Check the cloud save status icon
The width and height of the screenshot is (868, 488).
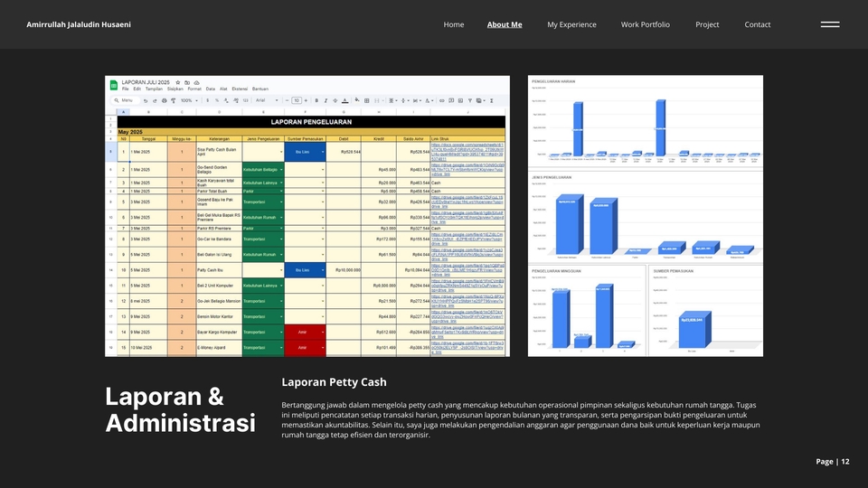point(196,82)
